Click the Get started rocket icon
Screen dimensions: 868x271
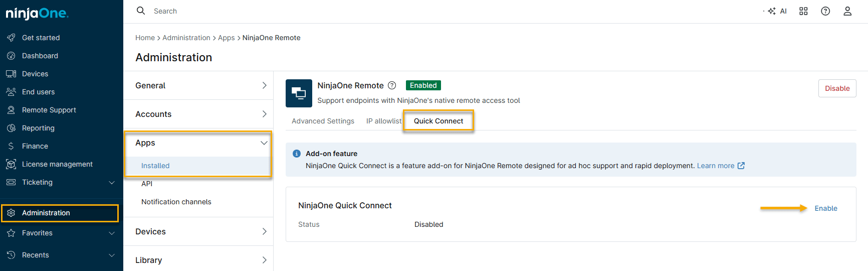tap(11, 38)
